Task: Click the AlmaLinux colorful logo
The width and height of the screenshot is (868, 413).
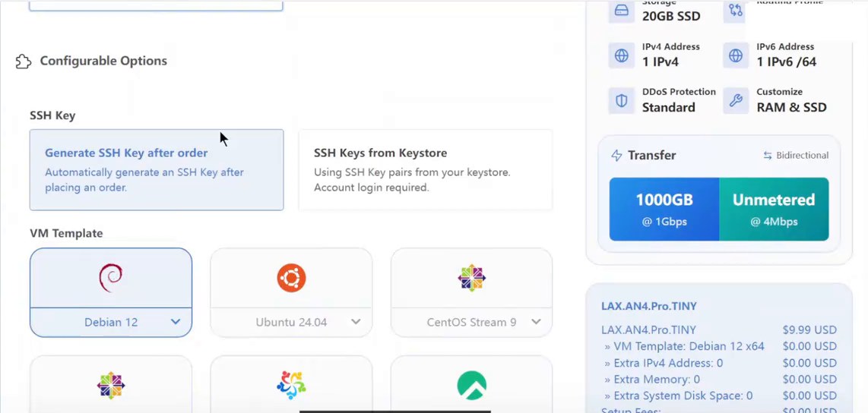Action: [291, 385]
